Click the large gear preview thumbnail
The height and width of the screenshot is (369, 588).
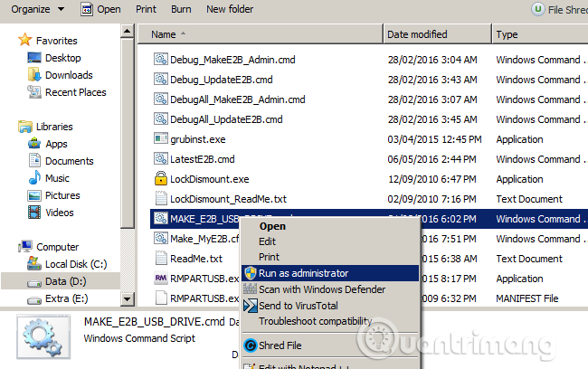43,337
